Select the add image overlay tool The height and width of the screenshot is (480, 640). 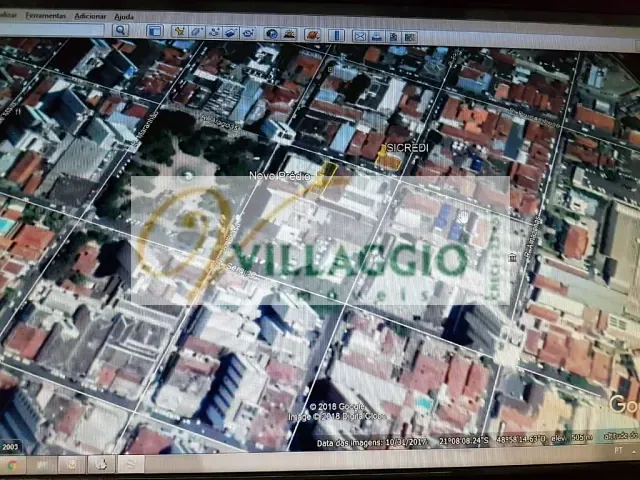click(231, 33)
